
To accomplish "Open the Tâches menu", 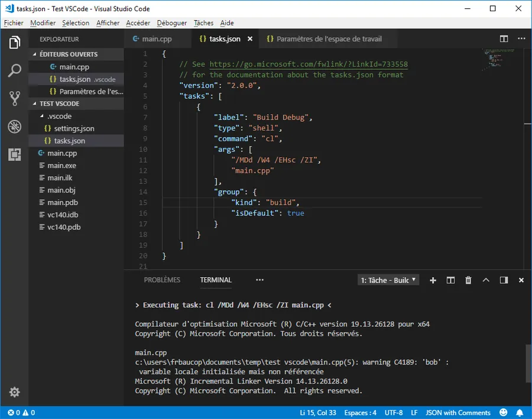I will tap(203, 22).
